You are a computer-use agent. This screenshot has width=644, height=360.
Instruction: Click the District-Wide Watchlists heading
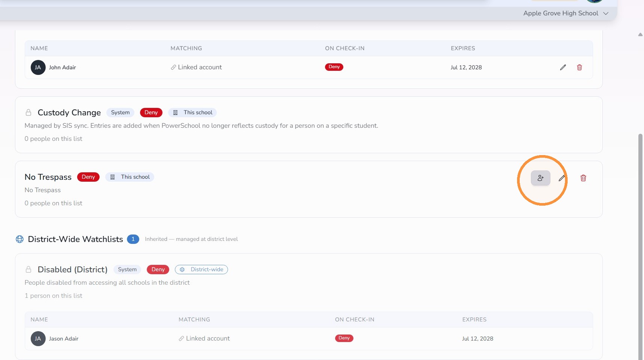pyautogui.click(x=75, y=239)
